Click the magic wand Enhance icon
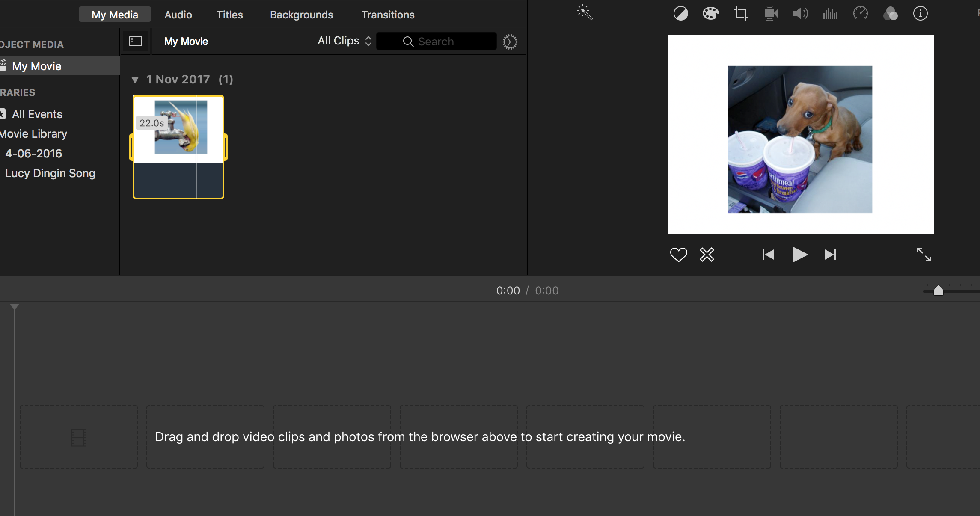 pos(585,13)
